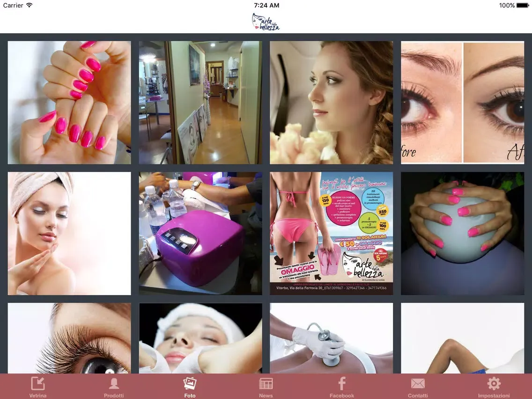Go to the Facebook tab
This screenshot has width=532, height=399.
[342, 386]
